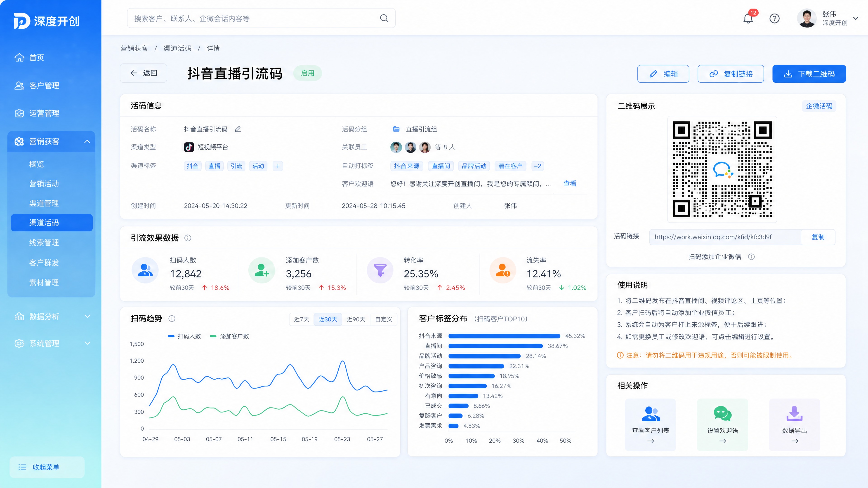Click 查看 link for welcome message
This screenshot has height=488, width=868.
point(570,183)
